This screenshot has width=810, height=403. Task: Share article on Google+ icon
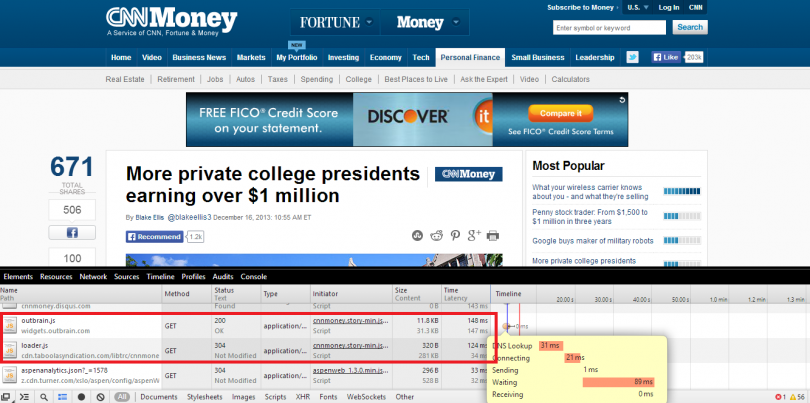point(474,235)
